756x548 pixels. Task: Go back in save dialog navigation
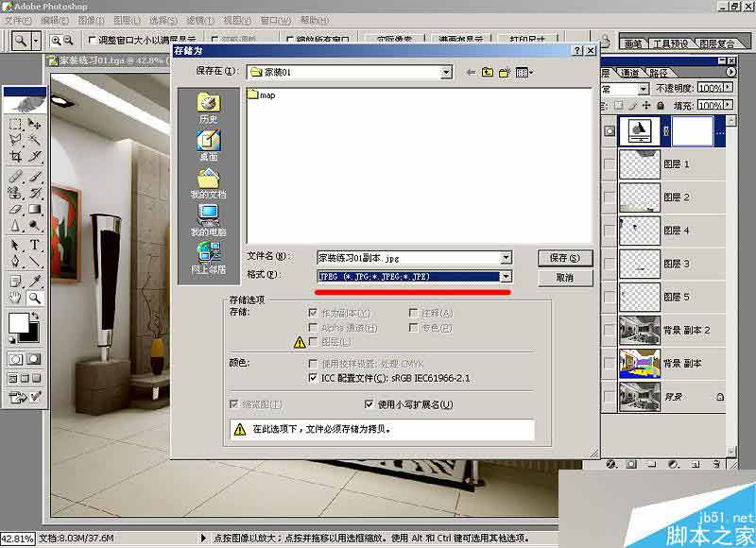(x=471, y=73)
